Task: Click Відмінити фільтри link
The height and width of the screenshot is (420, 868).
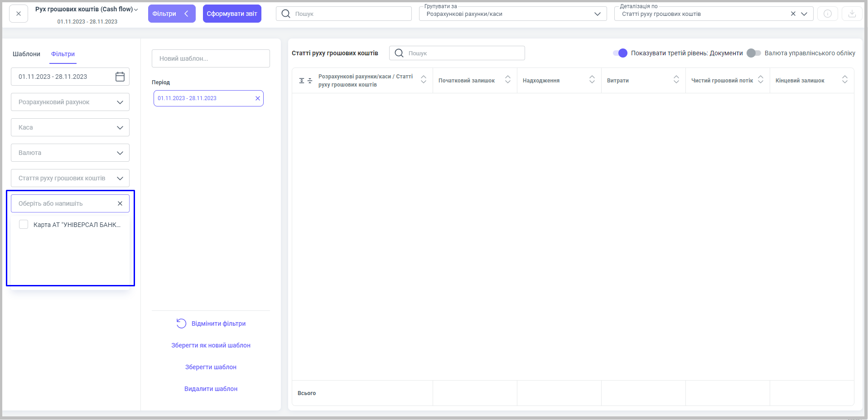Action: 218,323
